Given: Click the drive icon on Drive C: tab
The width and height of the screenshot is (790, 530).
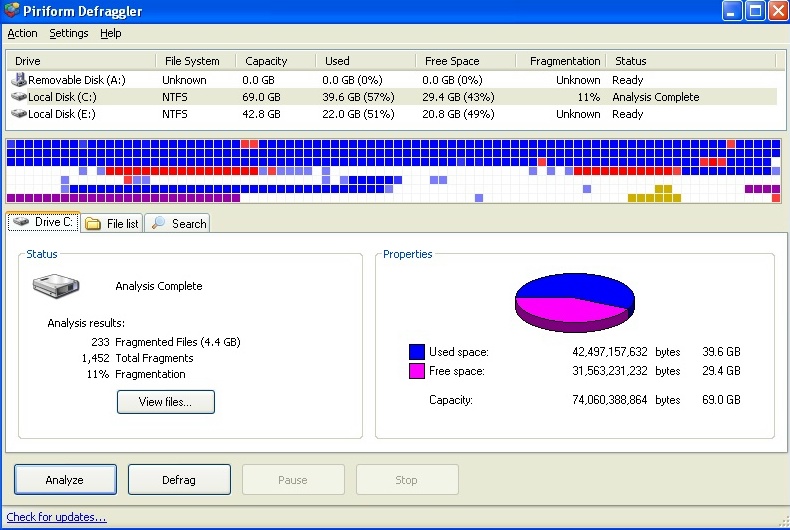Looking at the screenshot, I should (21, 221).
